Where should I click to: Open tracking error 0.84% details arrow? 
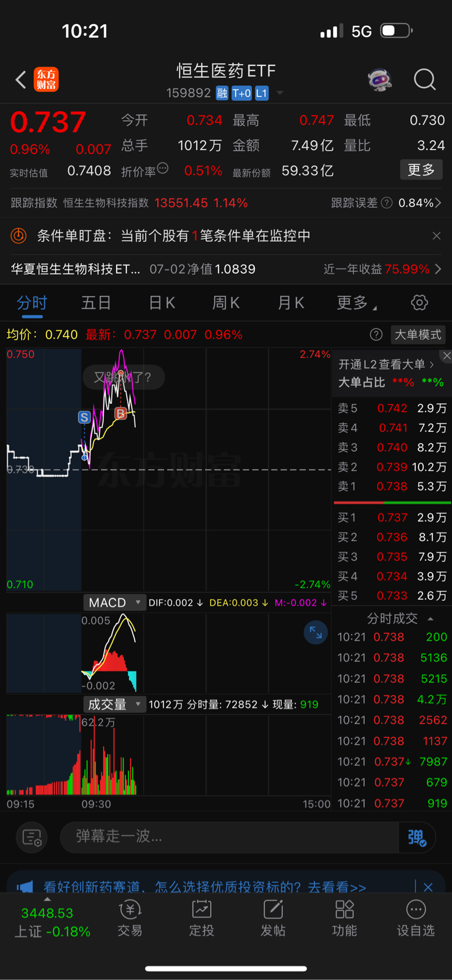tap(438, 203)
